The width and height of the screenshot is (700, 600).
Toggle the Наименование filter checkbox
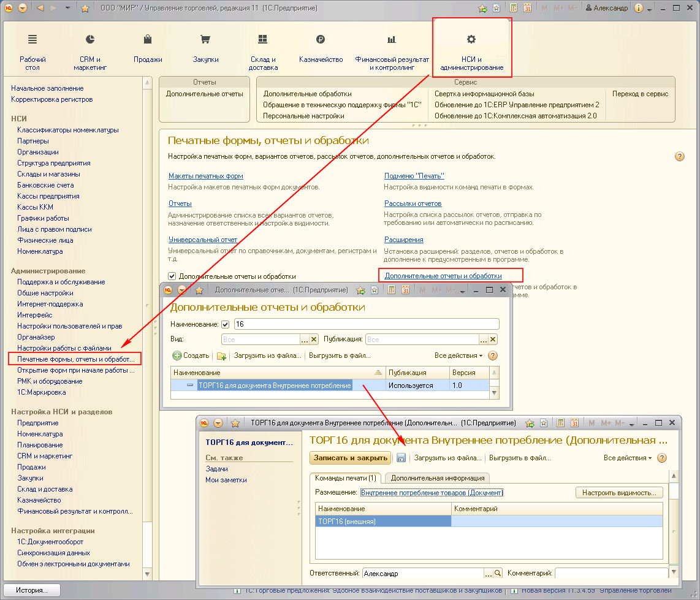pyautogui.click(x=226, y=325)
